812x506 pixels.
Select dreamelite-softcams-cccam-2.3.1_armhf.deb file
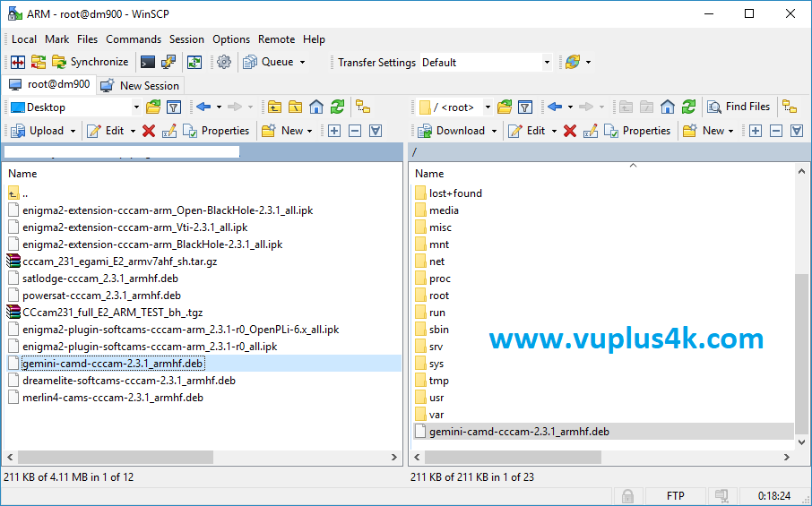129,381
